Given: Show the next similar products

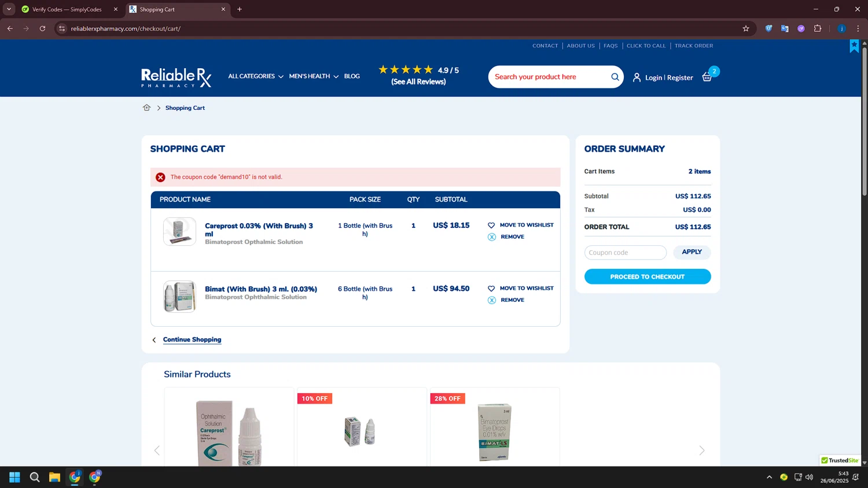Looking at the screenshot, I should 702,450.
